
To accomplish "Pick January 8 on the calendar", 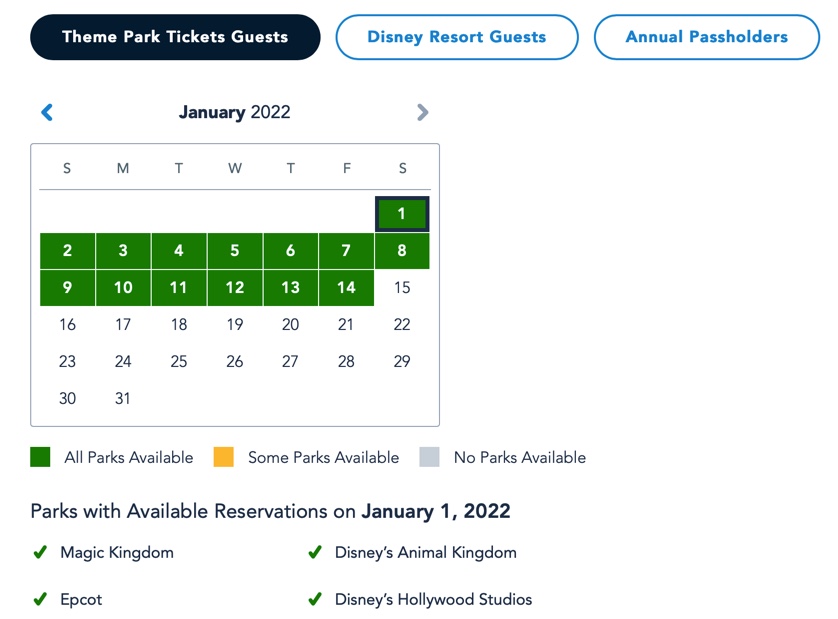I will coord(402,251).
